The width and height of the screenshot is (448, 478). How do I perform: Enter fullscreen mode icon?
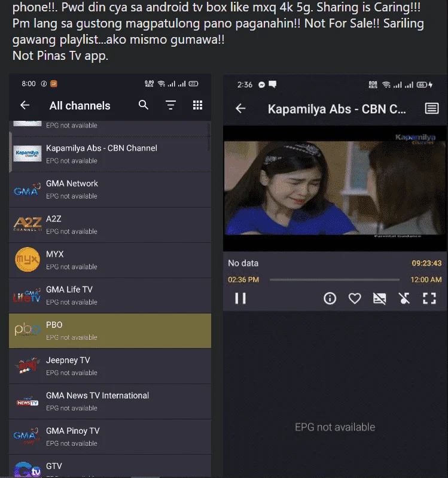coord(429,299)
